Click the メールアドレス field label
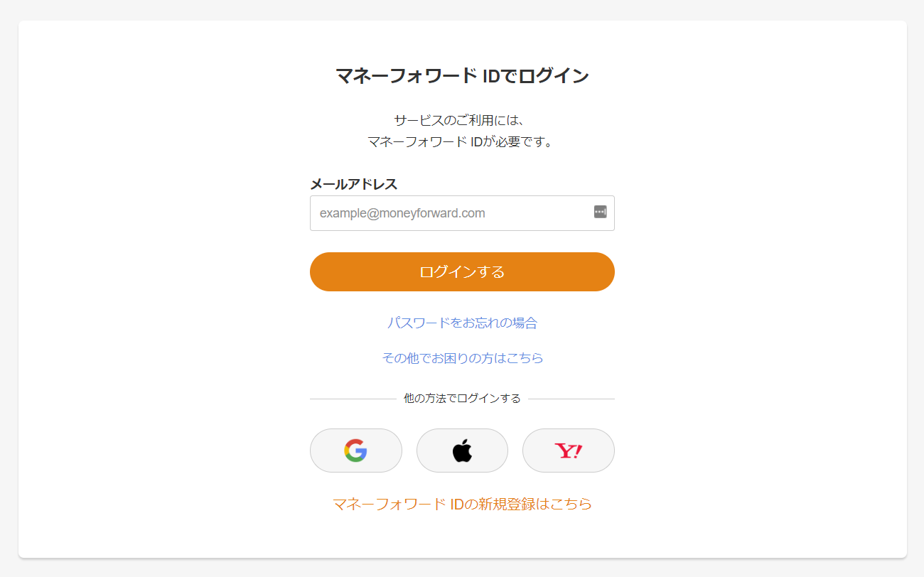Screen dimensions: 924x577 354,184
